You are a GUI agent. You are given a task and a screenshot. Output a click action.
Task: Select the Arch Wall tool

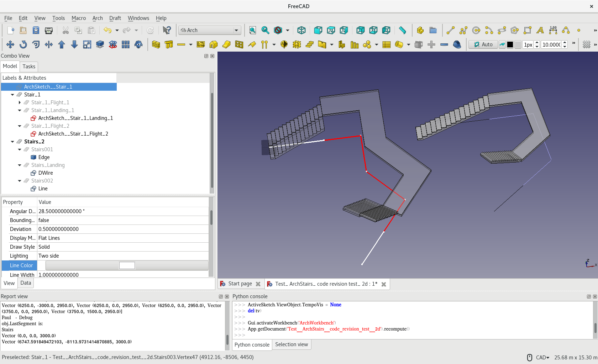[x=156, y=44]
